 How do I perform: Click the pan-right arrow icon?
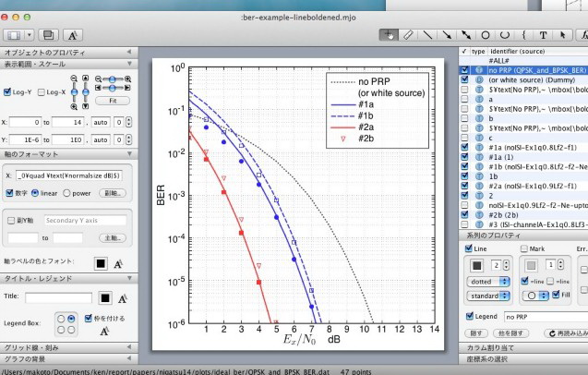pos(128,88)
